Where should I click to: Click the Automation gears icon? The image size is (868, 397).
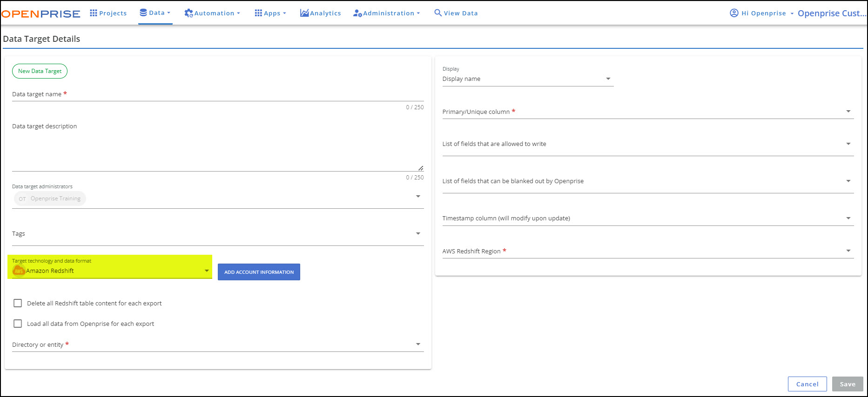coord(188,13)
